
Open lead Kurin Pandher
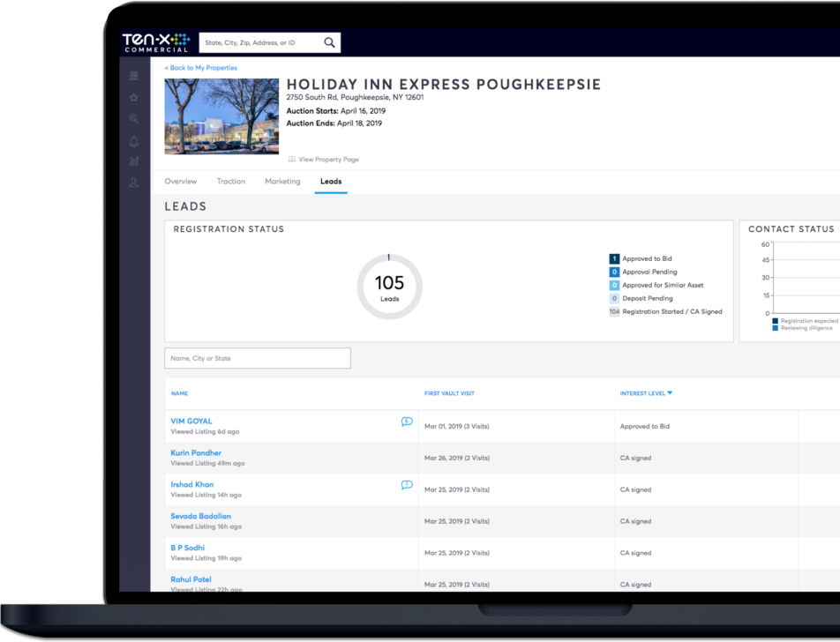pyautogui.click(x=196, y=453)
